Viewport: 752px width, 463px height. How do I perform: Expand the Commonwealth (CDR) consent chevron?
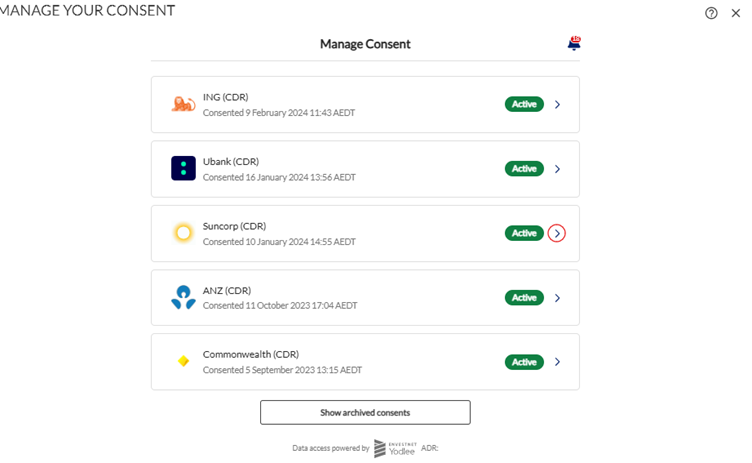[557, 362]
